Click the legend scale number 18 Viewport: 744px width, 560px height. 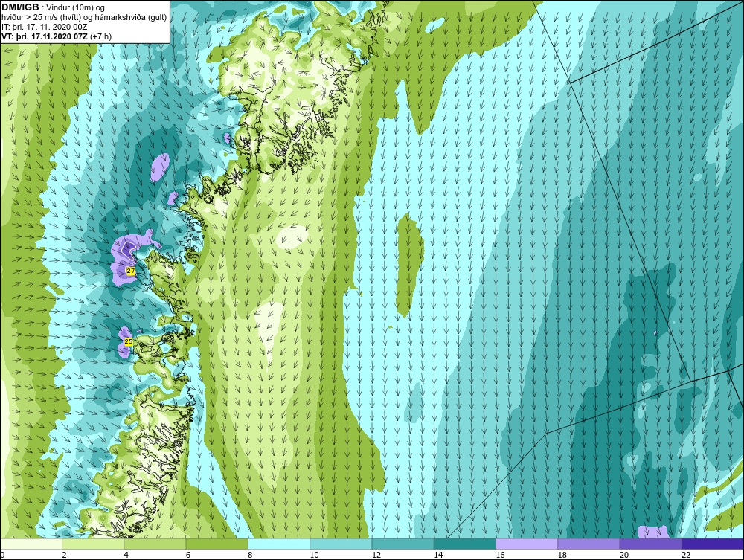[562, 556]
